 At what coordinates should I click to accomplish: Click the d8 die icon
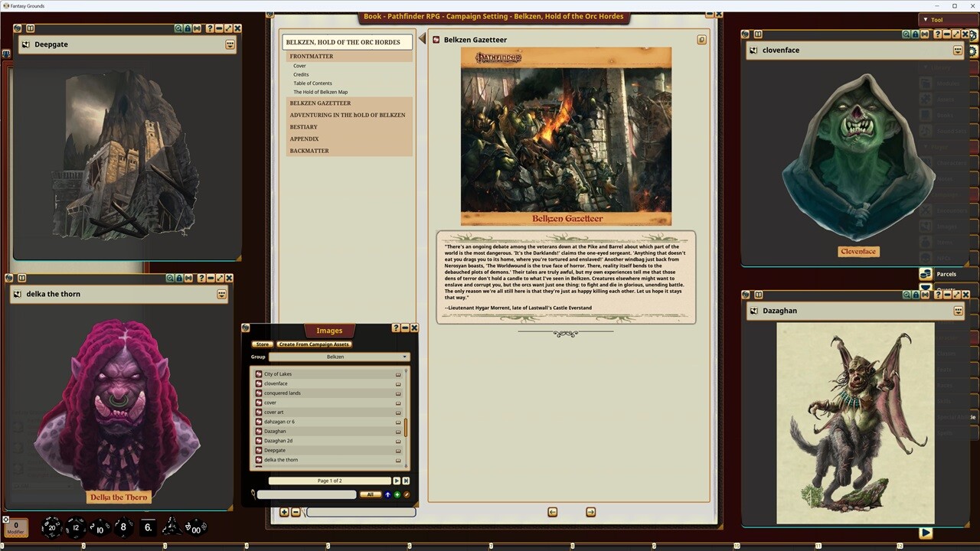coord(123,527)
